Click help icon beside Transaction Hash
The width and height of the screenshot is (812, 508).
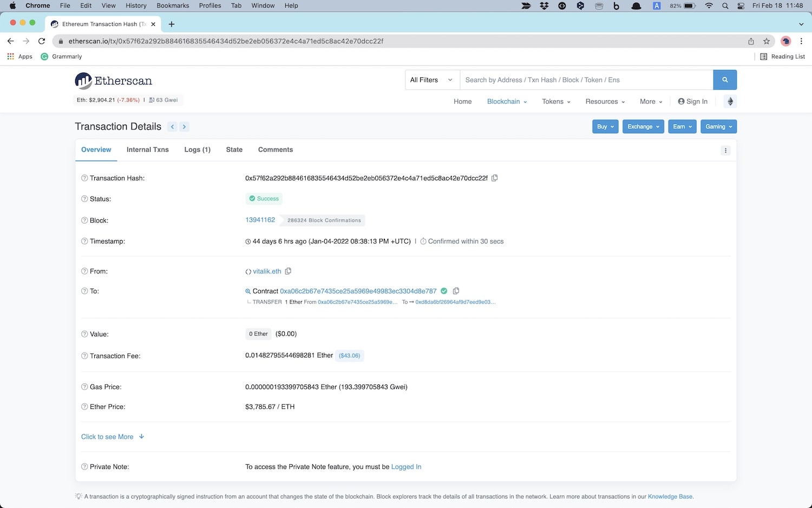[x=84, y=178]
